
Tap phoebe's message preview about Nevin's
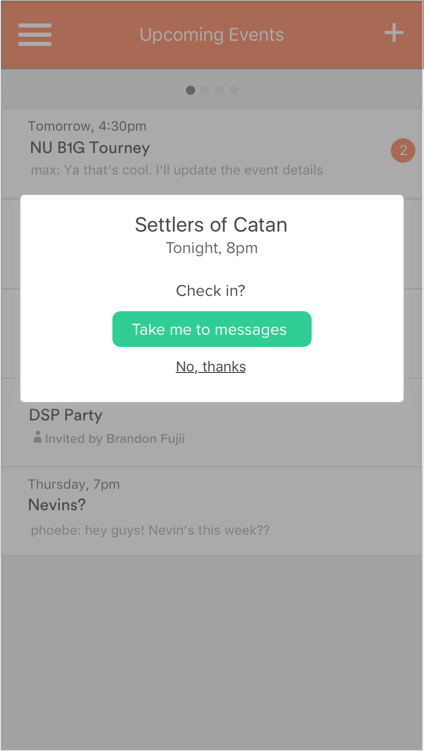point(150,531)
